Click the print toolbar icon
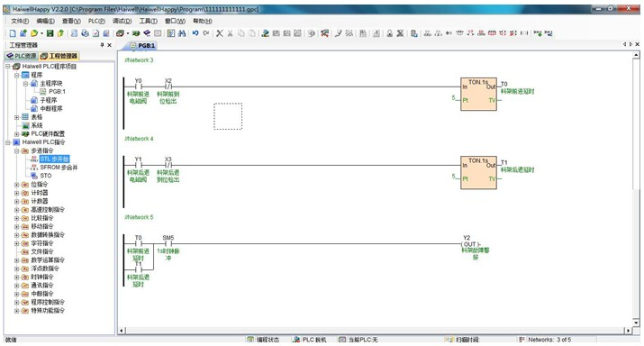644x346 pixels. (85, 33)
